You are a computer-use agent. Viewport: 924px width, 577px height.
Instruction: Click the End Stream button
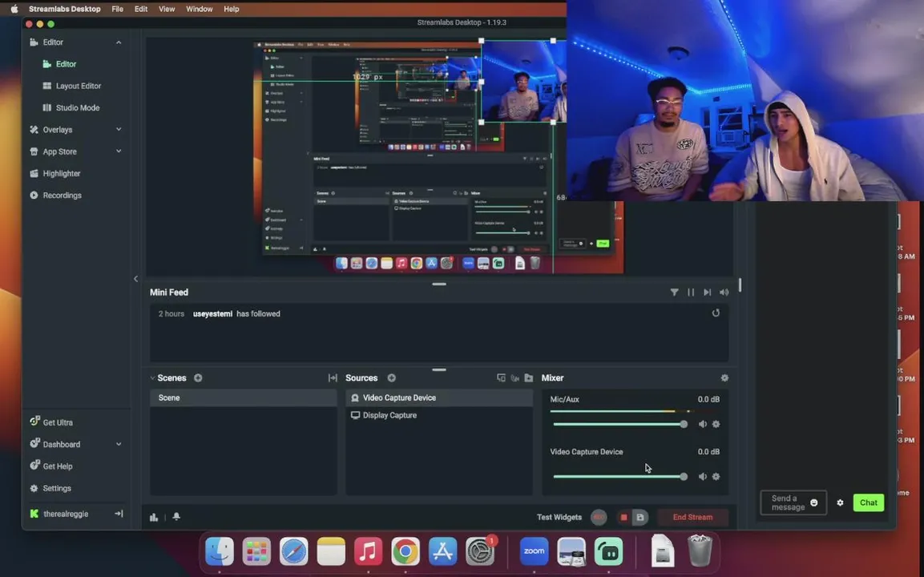pos(692,517)
